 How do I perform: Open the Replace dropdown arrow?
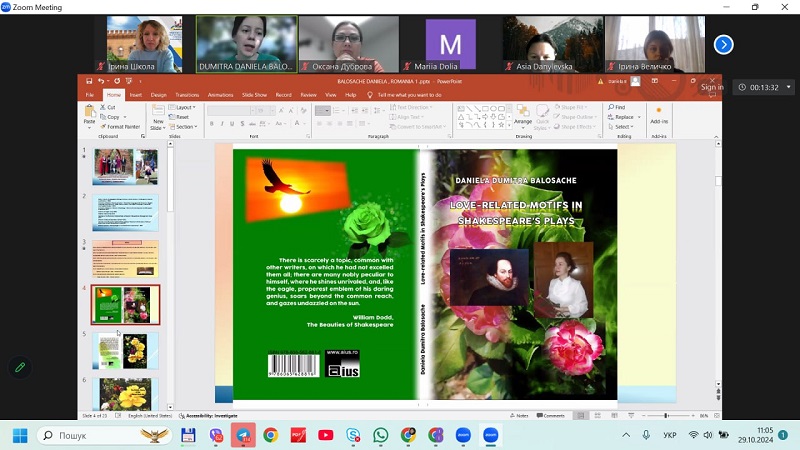(639, 117)
